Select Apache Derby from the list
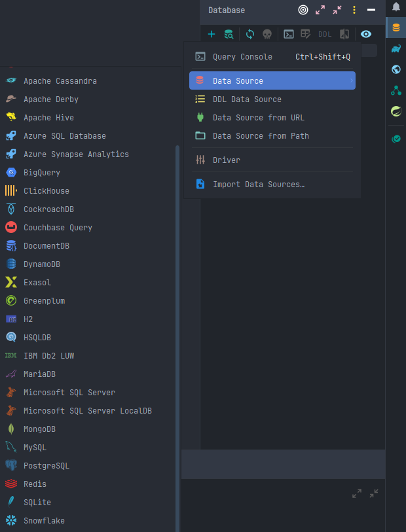Screen dimensions: 406x532 point(89,99)
